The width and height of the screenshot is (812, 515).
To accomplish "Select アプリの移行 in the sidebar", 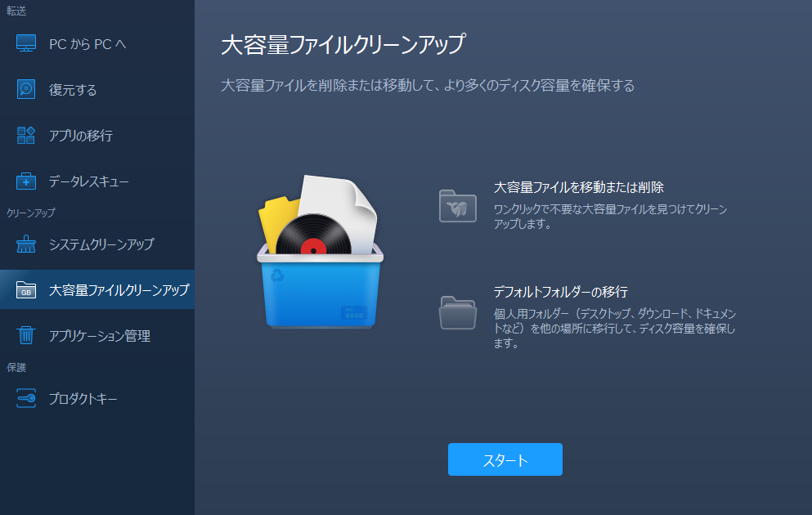I will click(x=97, y=135).
